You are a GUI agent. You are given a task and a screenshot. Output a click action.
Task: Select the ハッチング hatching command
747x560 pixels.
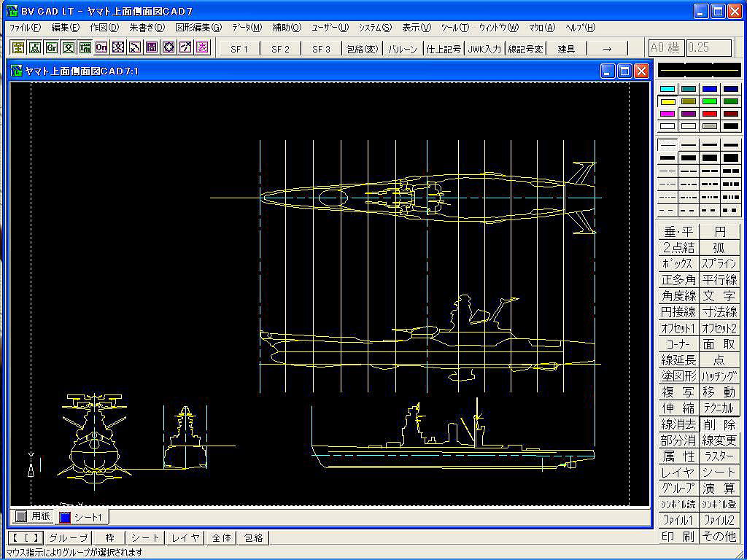point(719,376)
